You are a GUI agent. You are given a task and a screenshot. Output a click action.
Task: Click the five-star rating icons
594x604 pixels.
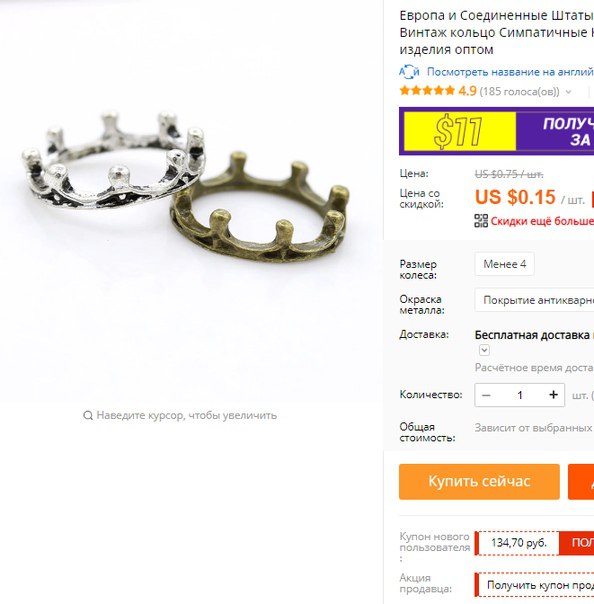427,91
